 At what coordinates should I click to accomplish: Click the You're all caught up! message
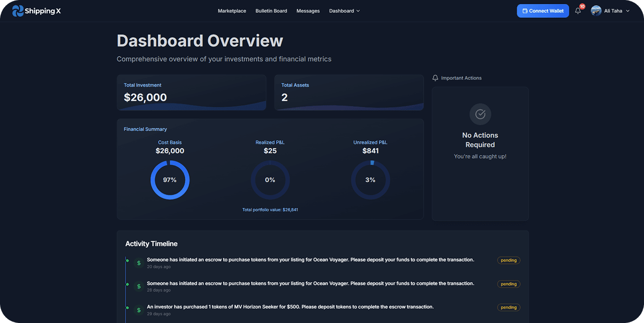coord(480,156)
